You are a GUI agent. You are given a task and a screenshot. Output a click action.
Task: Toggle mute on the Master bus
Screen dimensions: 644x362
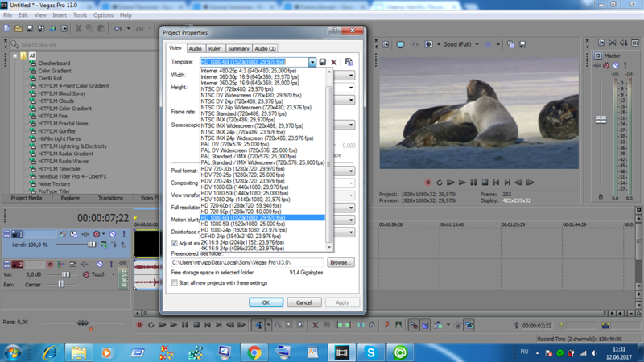click(x=616, y=66)
